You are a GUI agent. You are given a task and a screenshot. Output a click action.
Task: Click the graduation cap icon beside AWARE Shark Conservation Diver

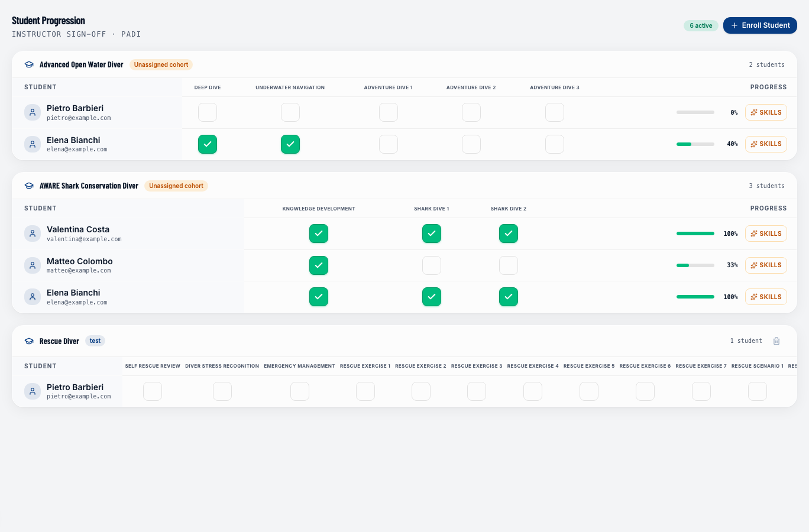[29, 186]
